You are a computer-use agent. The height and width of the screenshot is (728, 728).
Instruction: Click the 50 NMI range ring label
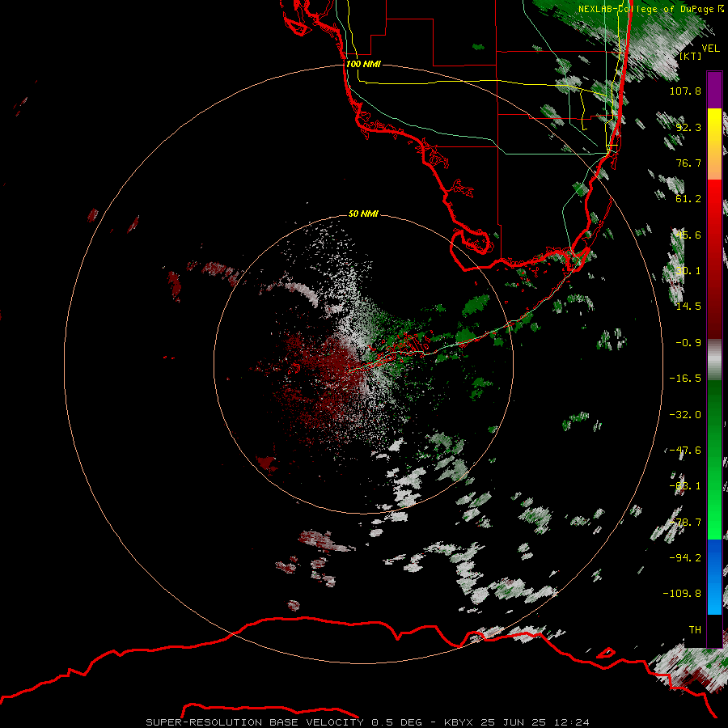tap(363, 214)
